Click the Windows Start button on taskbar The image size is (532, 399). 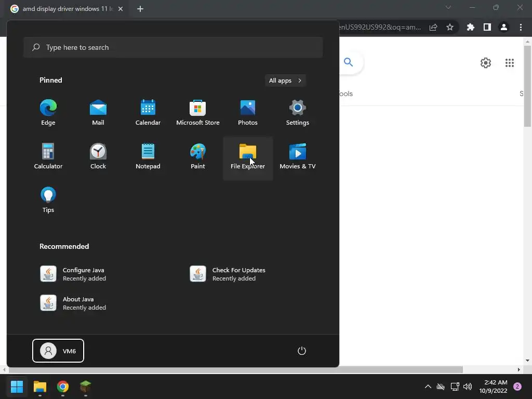point(17,387)
